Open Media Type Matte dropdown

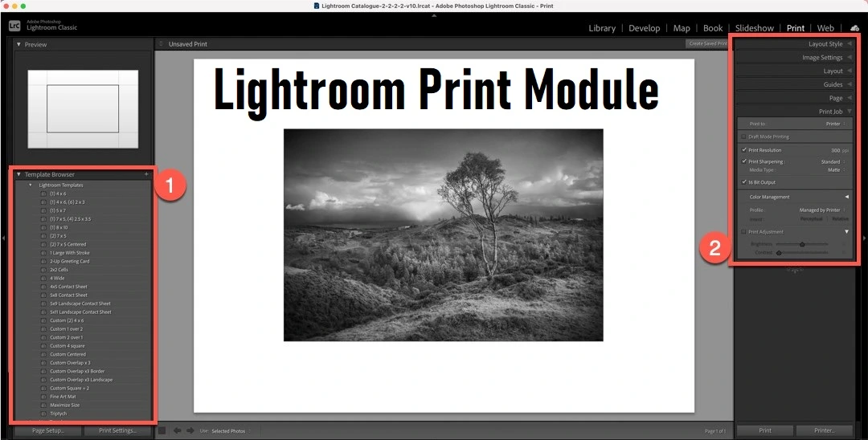coord(837,169)
